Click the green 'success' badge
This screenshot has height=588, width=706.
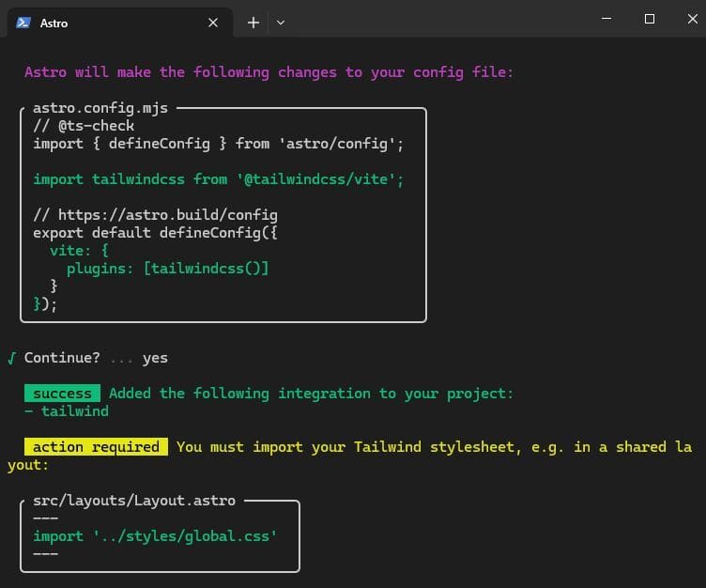click(62, 394)
